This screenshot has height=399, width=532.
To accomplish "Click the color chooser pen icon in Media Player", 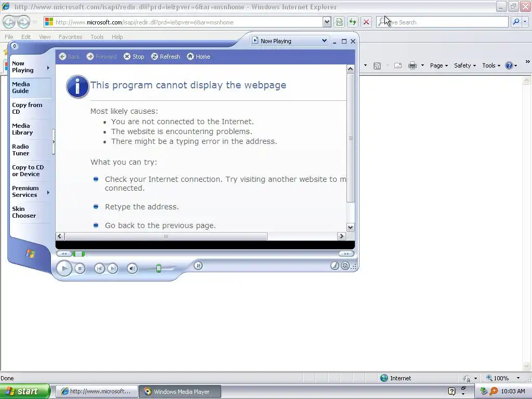I will click(x=335, y=266).
